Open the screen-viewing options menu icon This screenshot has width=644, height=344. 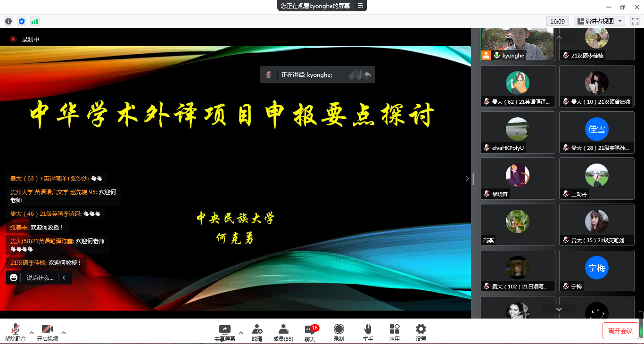[360, 6]
